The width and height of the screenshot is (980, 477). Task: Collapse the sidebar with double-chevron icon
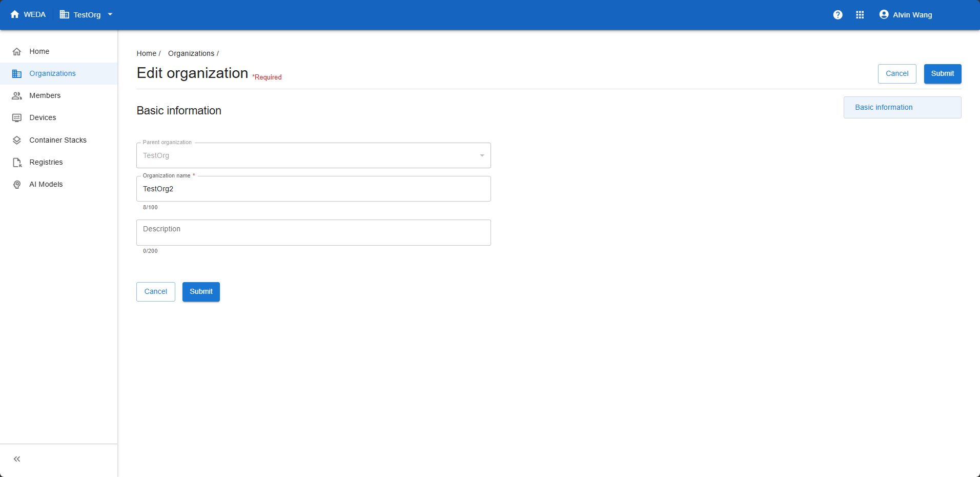point(17,459)
